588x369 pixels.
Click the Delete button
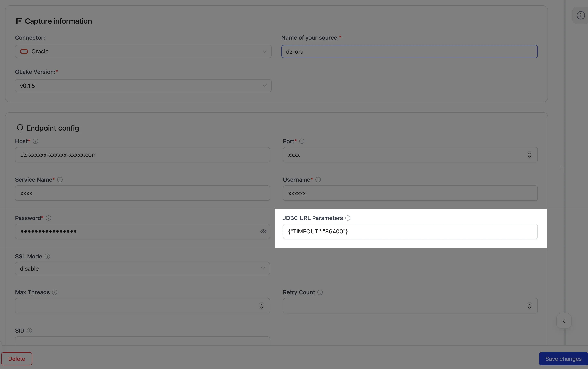pyautogui.click(x=17, y=359)
